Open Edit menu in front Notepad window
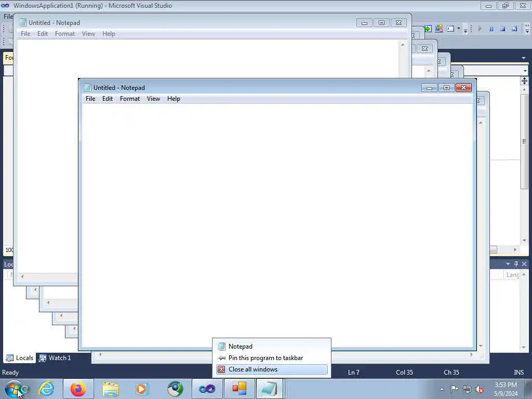 107,98
